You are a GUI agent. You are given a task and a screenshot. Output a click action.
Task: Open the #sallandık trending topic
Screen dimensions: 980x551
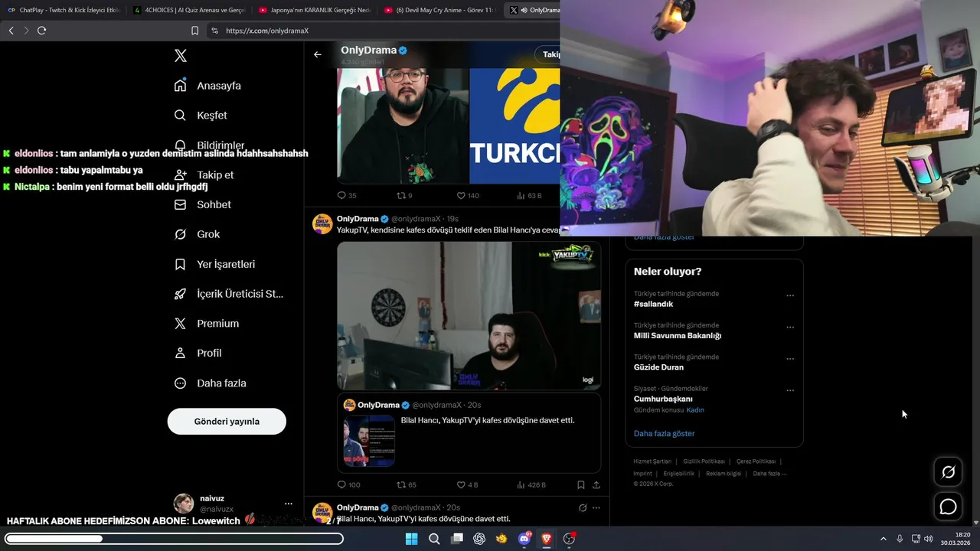click(x=653, y=304)
